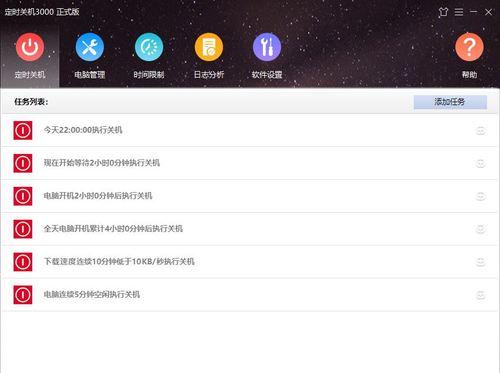This screenshot has width=500, height=373.
Task: Click red power icon for 今天22:00:00 task
Action: (x=23, y=130)
